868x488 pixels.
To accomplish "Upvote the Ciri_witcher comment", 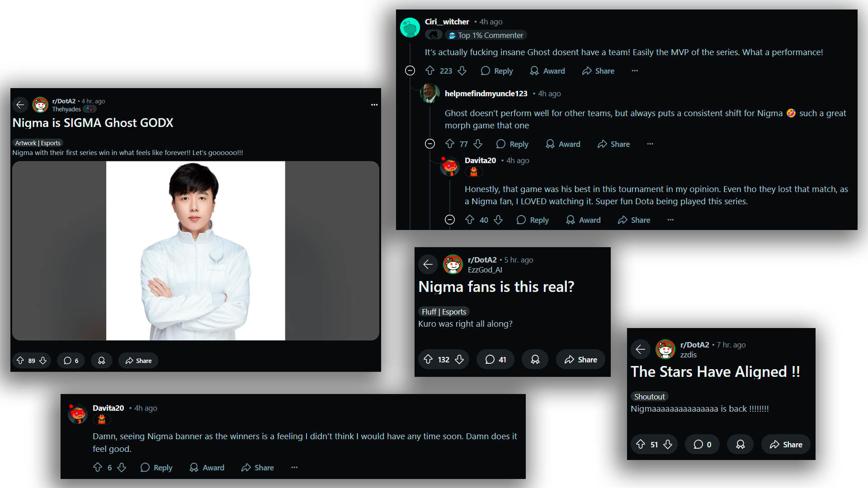I will (x=430, y=71).
